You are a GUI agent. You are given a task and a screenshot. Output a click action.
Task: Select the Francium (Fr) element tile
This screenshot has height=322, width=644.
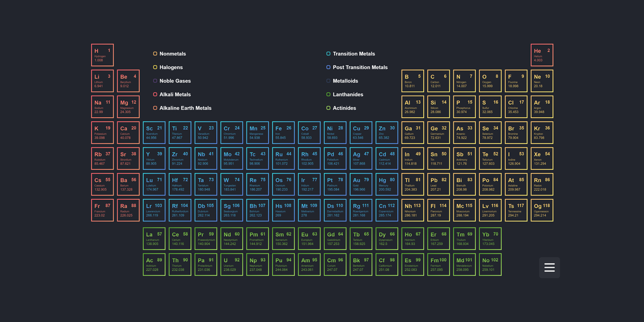(102, 210)
